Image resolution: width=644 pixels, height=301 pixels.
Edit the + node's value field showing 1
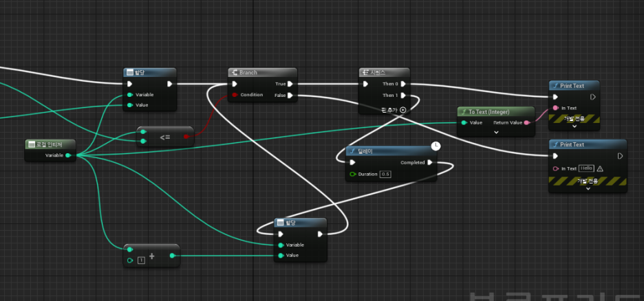[x=141, y=260]
